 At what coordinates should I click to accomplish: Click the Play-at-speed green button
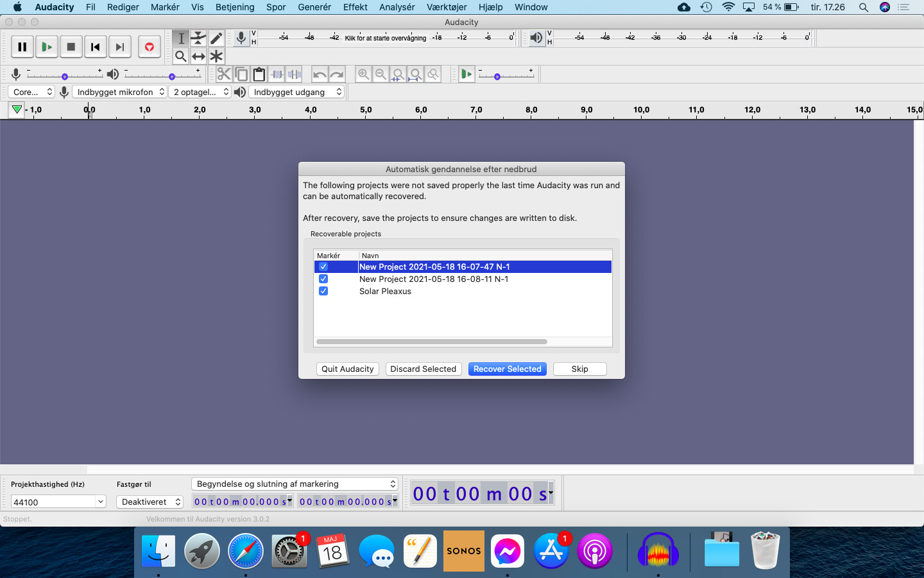(466, 74)
